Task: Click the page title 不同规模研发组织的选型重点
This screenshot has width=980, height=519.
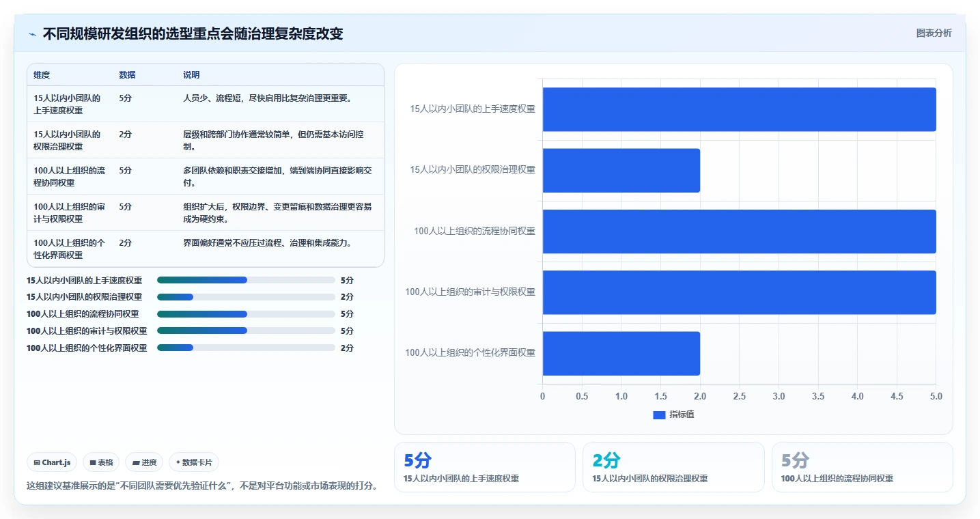Action: (x=193, y=33)
